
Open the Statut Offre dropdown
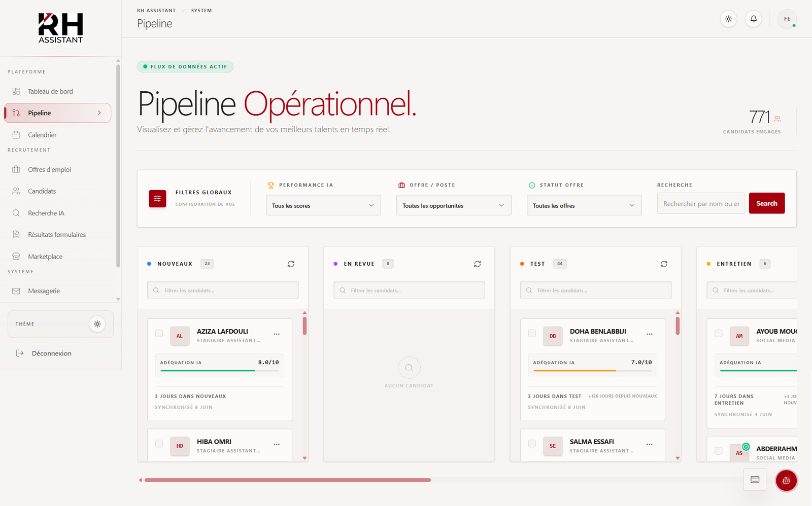pos(584,205)
